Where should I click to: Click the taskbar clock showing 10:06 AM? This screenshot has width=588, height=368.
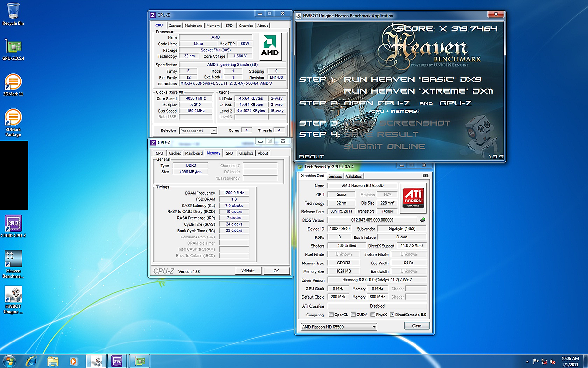coord(569,361)
